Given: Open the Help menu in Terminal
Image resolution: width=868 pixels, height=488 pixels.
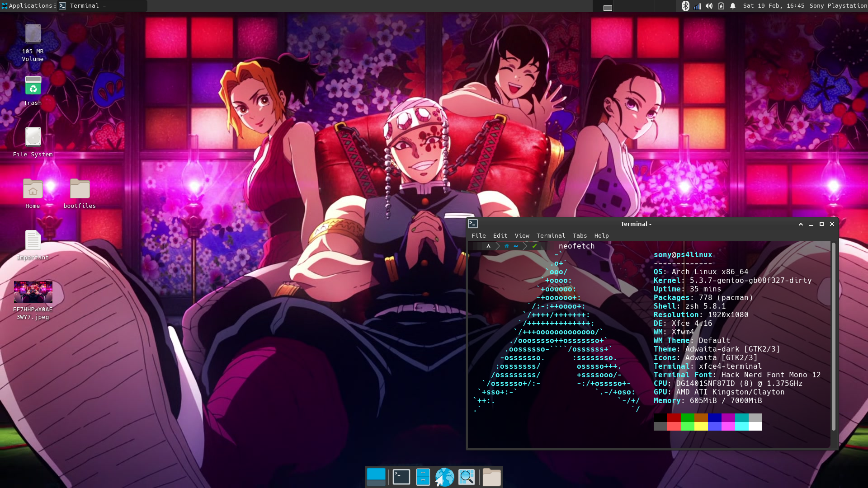Looking at the screenshot, I should pyautogui.click(x=601, y=236).
